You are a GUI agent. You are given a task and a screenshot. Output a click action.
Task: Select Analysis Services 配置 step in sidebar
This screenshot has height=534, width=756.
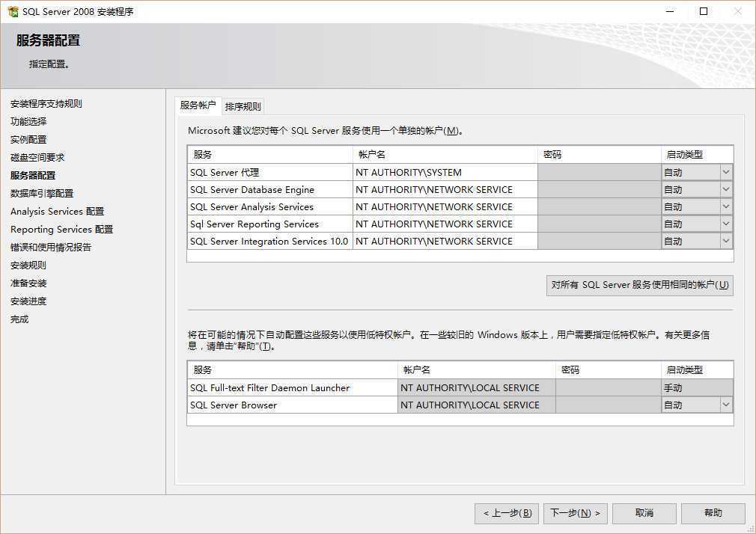pyautogui.click(x=58, y=211)
